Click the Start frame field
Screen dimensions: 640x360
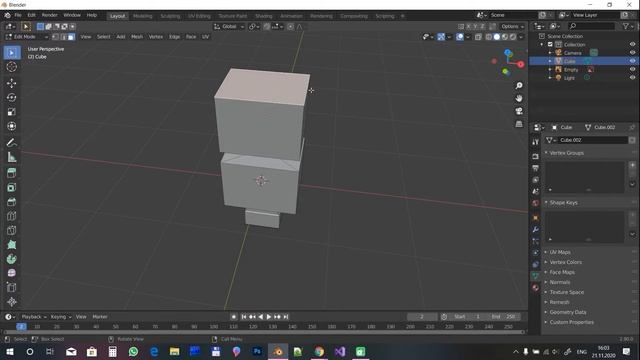coord(467,317)
